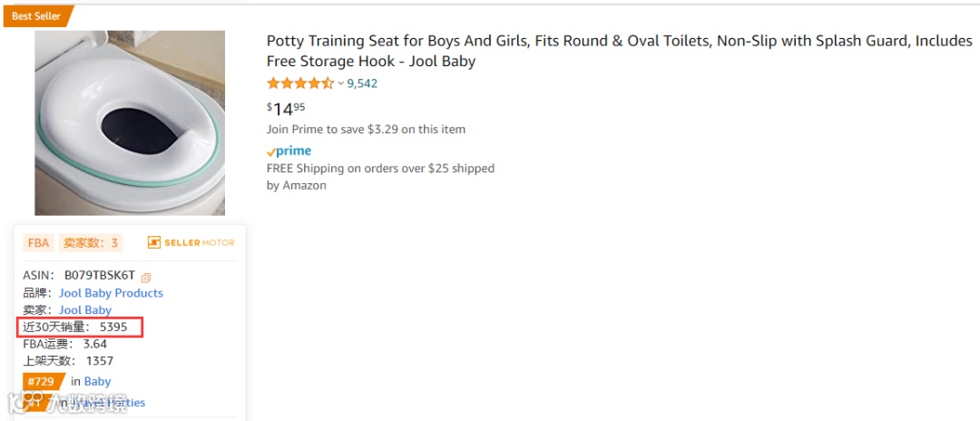Click the FBA tag
Viewport: 980px width, 421px height.
[x=38, y=243]
